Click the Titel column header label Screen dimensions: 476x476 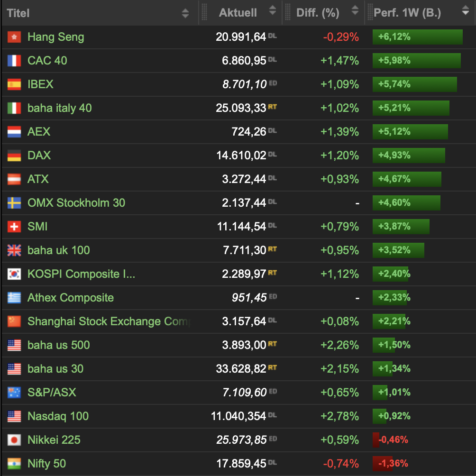[x=18, y=13]
